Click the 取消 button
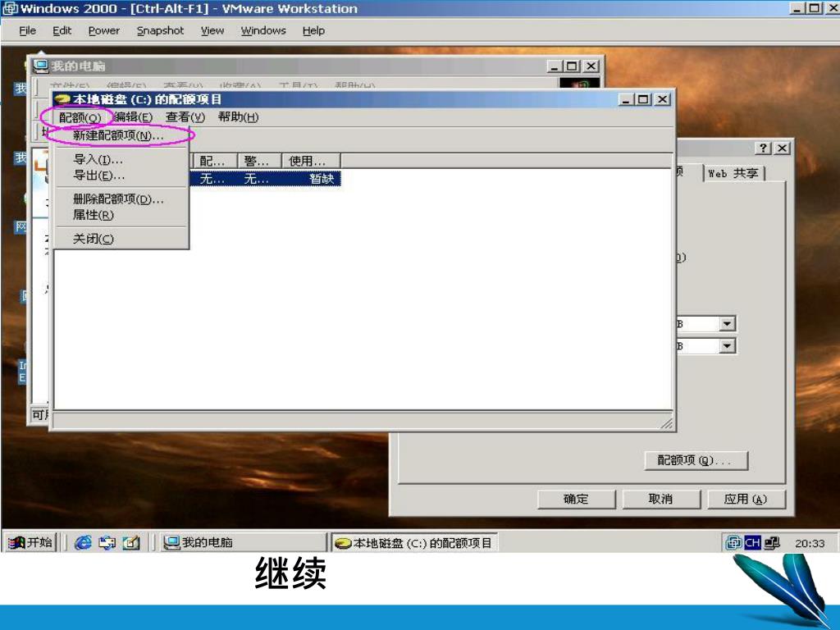This screenshot has width=840, height=630. point(660,499)
